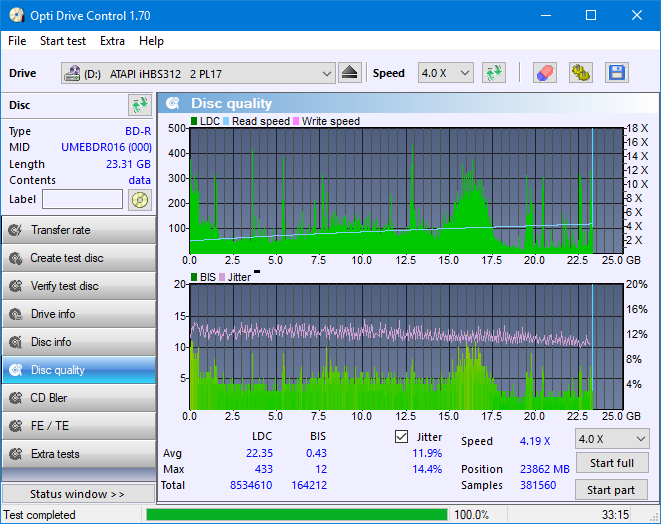Click the MID value UMEBDR016 (000)
The image size is (661, 524).
pyautogui.click(x=106, y=147)
